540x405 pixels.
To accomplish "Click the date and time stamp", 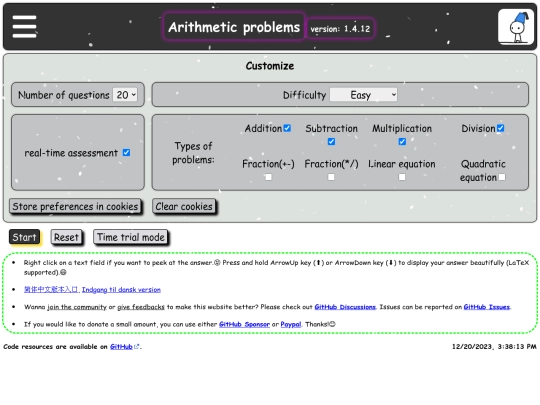I will tap(494, 346).
